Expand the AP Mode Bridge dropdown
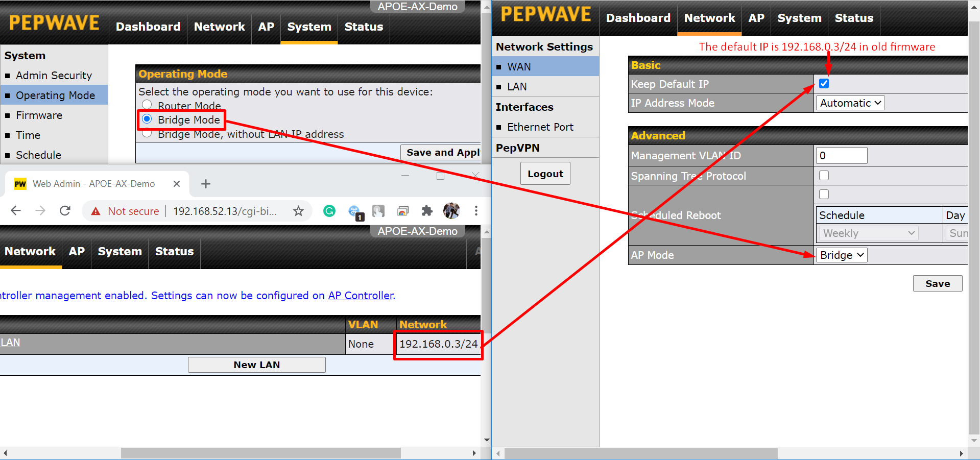 click(x=841, y=255)
